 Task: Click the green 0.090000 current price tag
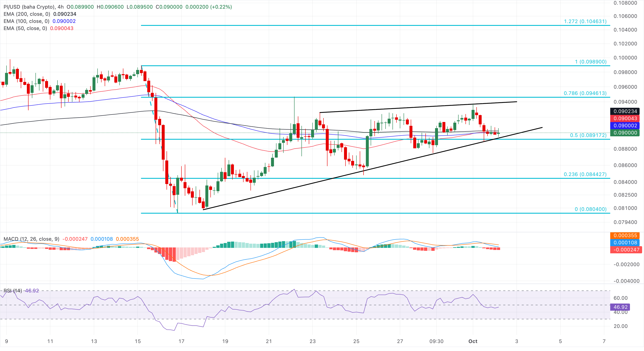625,133
